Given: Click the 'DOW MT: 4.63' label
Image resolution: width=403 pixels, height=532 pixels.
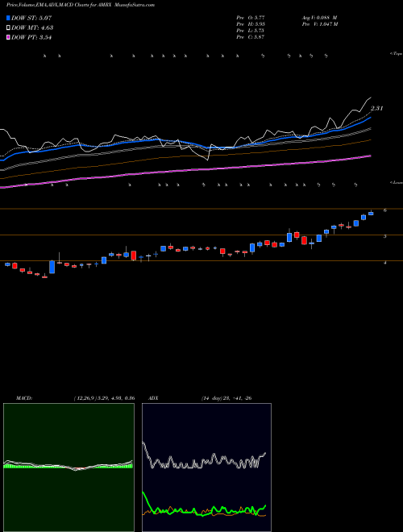Looking at the screenshot, I should [x=32, y=28].
